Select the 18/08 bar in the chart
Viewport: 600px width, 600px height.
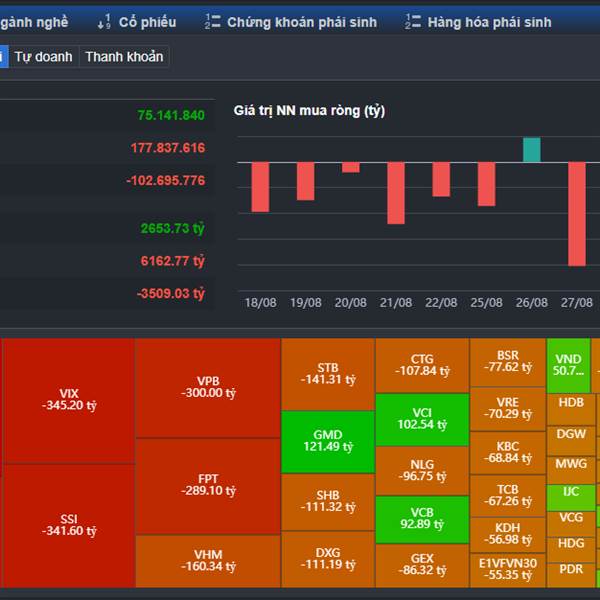click(x=260, y=187)
